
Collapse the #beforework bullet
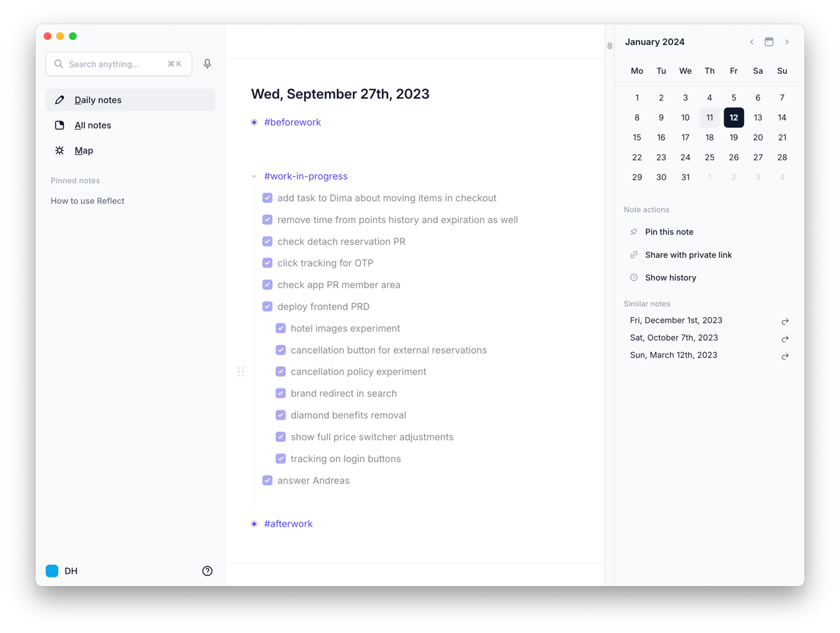[254, 123]
